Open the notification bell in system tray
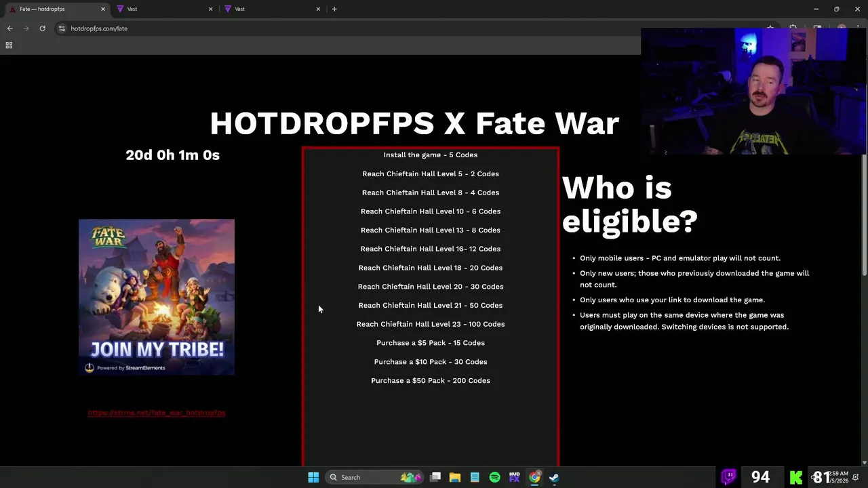Viewport: 868px width, 488px height. coord(856,477)
